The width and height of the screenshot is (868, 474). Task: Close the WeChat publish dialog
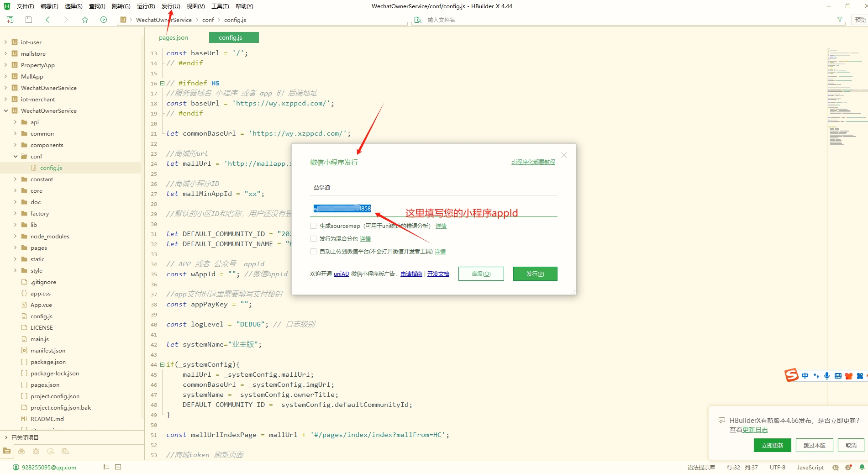coord(564,155)
